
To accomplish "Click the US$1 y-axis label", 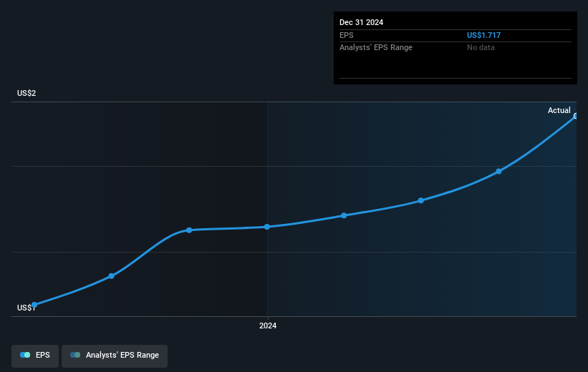I will point(26,308).
